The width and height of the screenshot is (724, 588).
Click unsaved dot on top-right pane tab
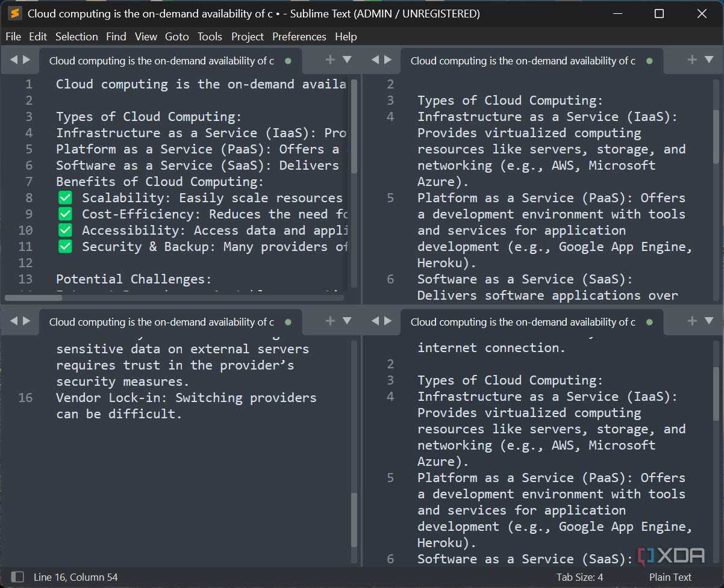(x=649, y=61)
